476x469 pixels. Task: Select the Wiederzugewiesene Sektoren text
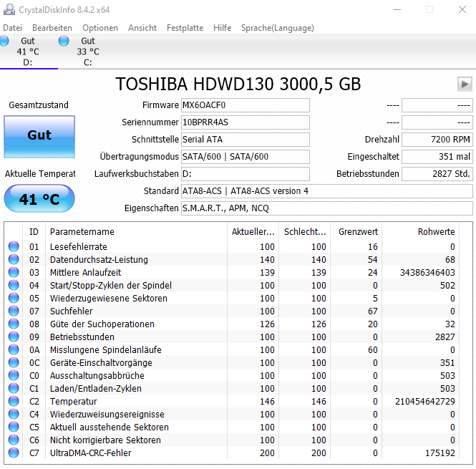pyautogui.click(x=109, y=299)
